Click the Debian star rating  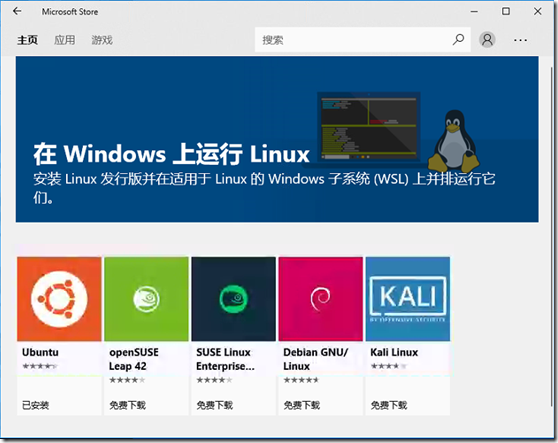[301, 380]
